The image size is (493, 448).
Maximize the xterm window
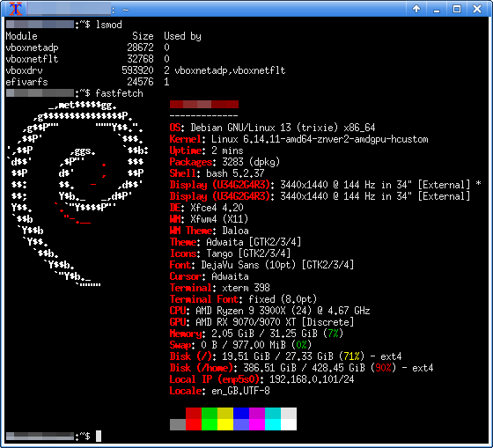(457, 9)
